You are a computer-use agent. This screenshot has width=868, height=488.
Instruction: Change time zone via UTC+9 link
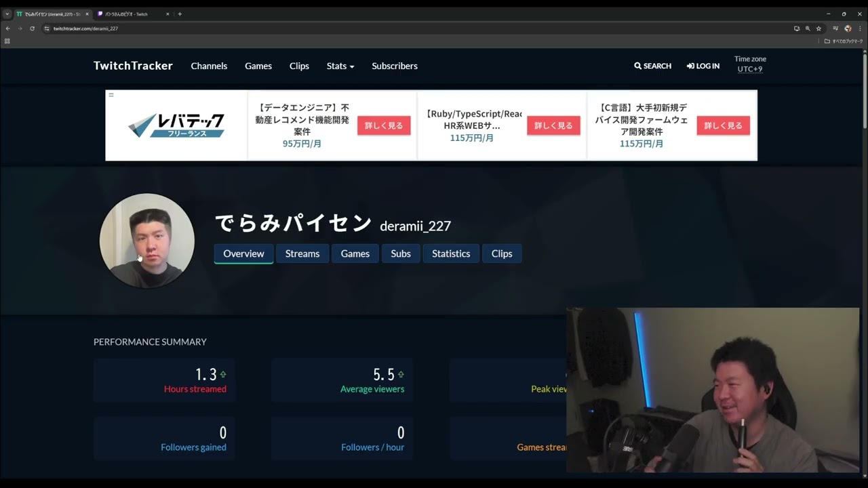(x=750, y=69)
